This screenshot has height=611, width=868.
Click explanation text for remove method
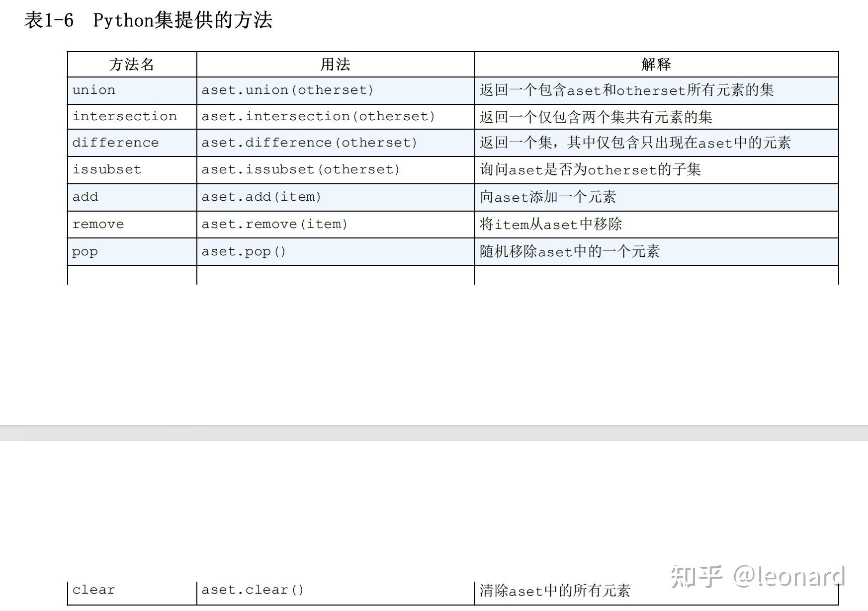(x=552, y=224)
